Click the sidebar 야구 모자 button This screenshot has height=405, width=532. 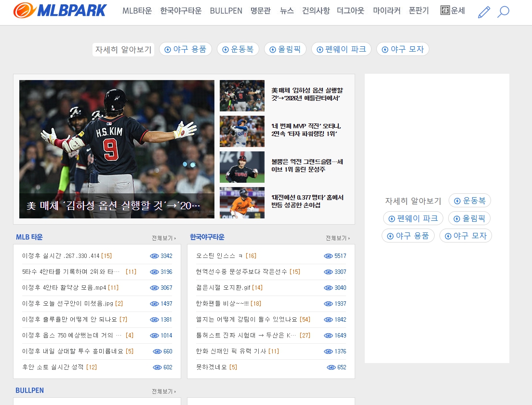click(x=465, y=236)
